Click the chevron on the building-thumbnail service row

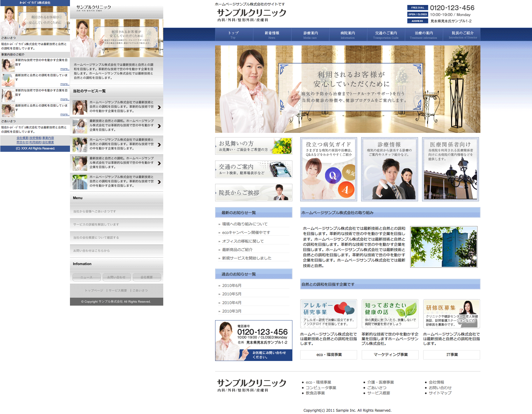click(159, 182)
